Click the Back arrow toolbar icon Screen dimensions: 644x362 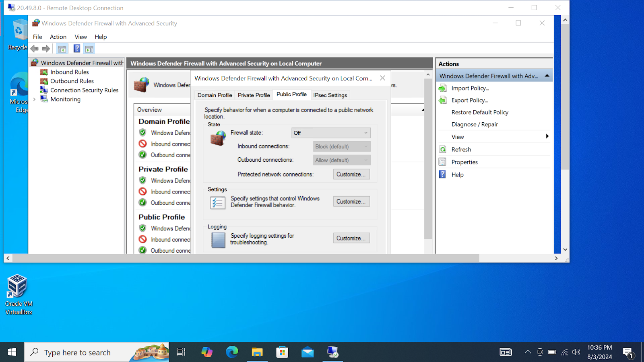[35, 49]
